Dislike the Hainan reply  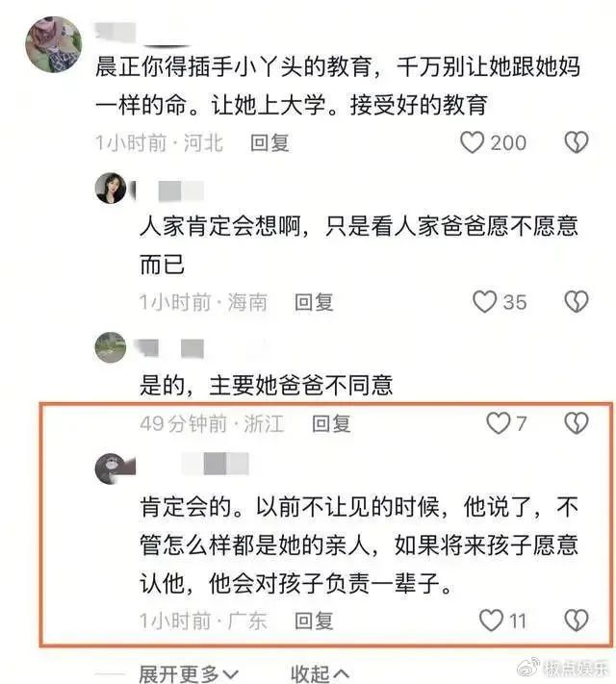(x=577, y=302)
